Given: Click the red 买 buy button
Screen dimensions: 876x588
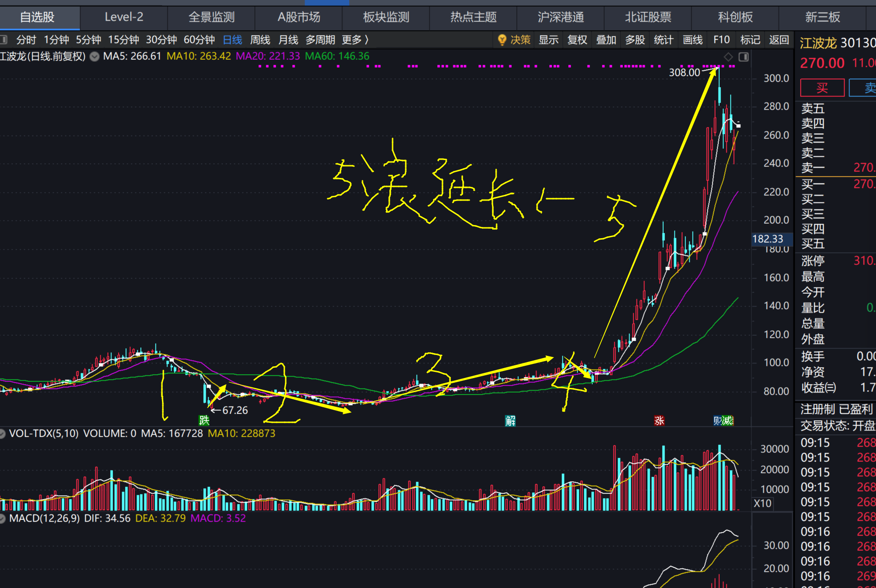Looking at the screenshot, I should coord(822,88).
